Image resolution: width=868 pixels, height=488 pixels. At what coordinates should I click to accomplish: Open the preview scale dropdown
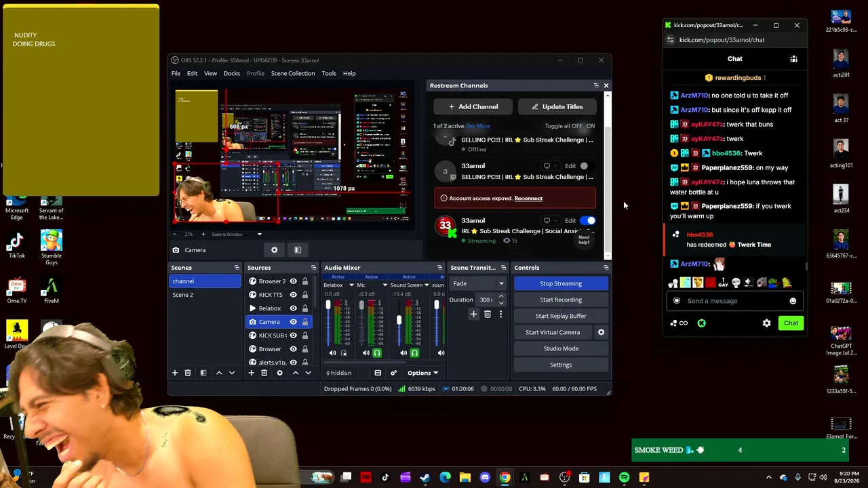pyautogui.click(x=259, y=235)
